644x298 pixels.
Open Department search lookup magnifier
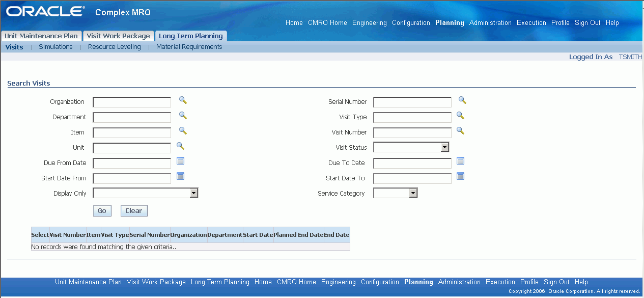[x=183, y=116]
